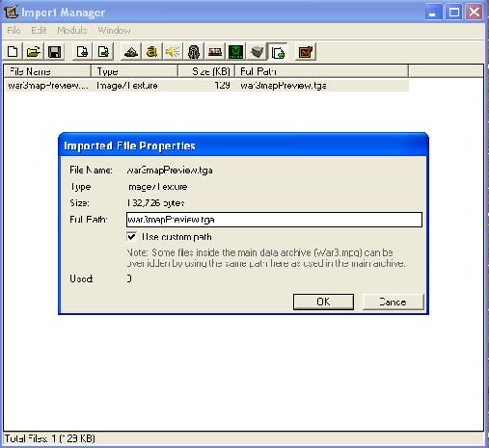Uncheck the Use custom path checkbox
Screen dimensions: 489x448
(131, 237)
